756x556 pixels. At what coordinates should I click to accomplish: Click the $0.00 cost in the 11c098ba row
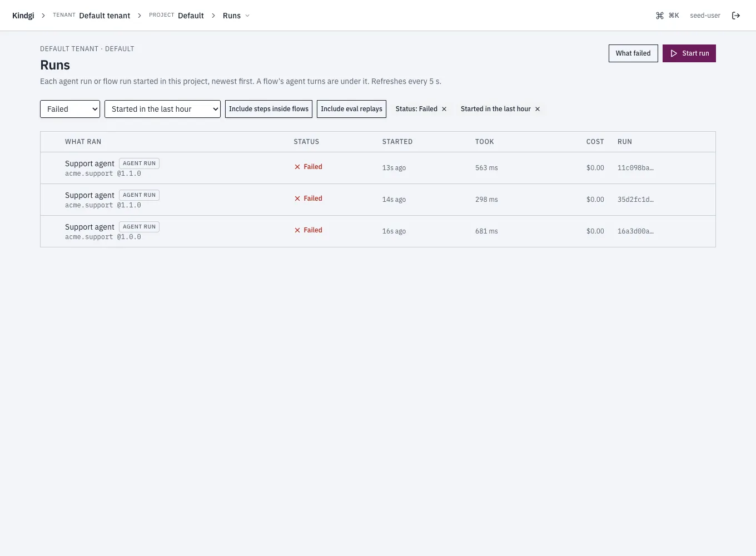point(595,168)
